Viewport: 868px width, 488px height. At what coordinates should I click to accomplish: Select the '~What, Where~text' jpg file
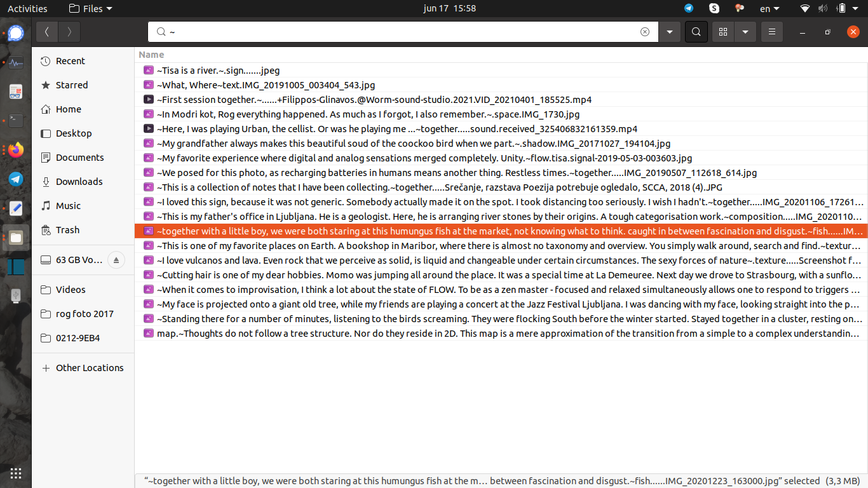[x=501, y=85]
